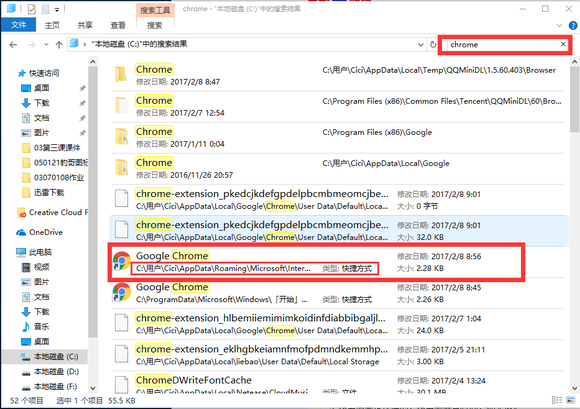The height and width of the screenshot is (409, 580).
Task: Open 快速访问 in the navigation pane
Action: coord(44,73)
